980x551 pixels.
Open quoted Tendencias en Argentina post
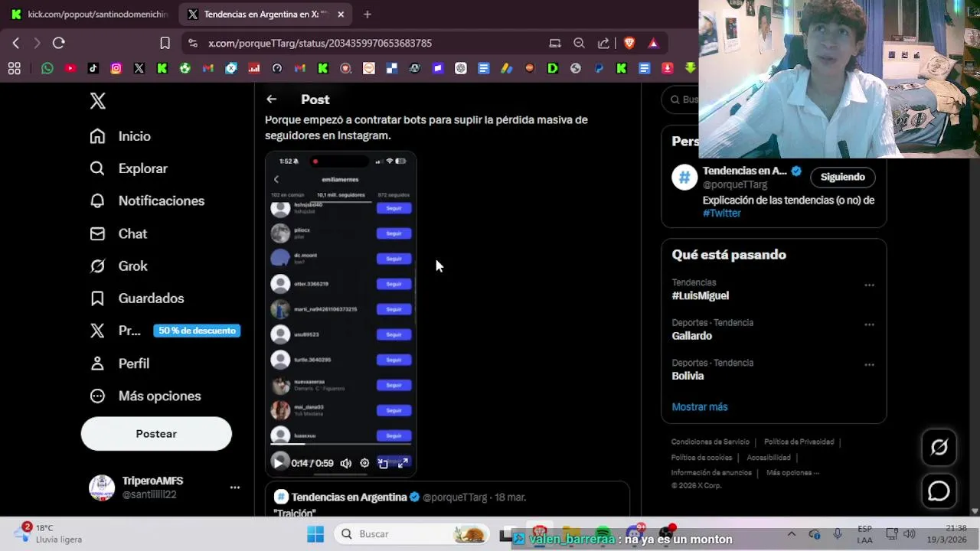point(448,499)
